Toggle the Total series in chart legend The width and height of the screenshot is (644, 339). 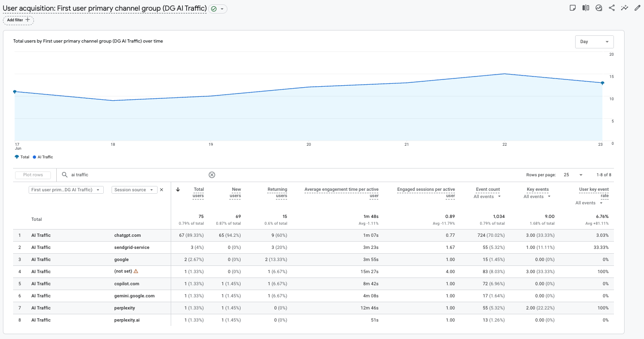22,157
